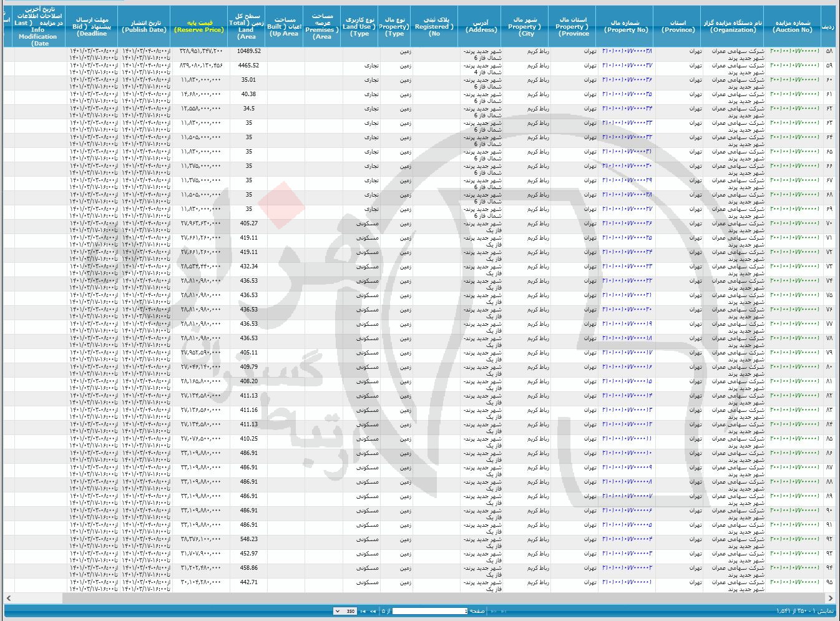Select the land area cell 442.71
Viewport: 840px width, 621px height.
click(248, 582)
